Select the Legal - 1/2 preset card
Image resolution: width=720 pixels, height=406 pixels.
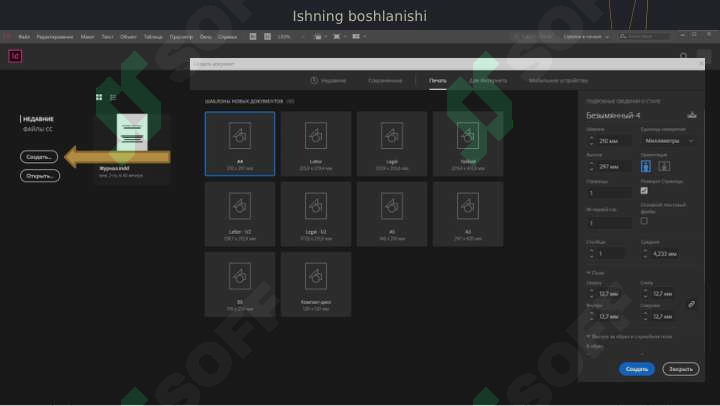click(x=316, y=214)
